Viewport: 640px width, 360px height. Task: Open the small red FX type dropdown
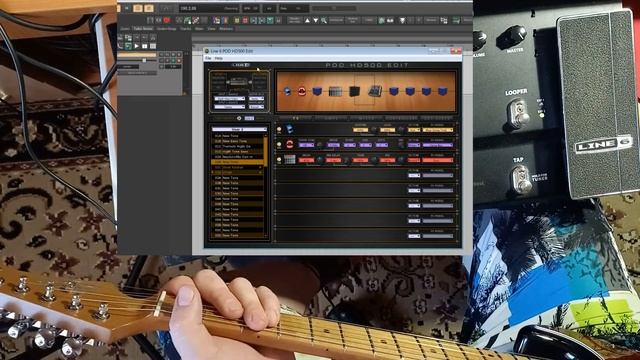[x=413, y=160]
